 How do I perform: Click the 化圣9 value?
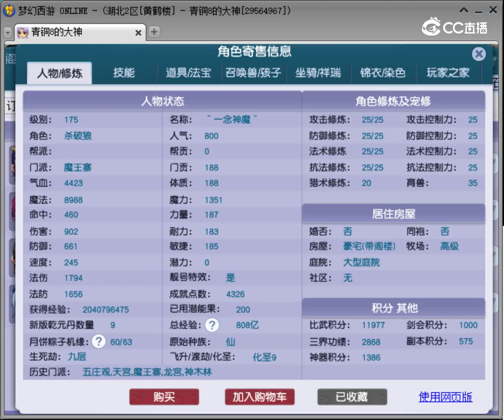265,357
